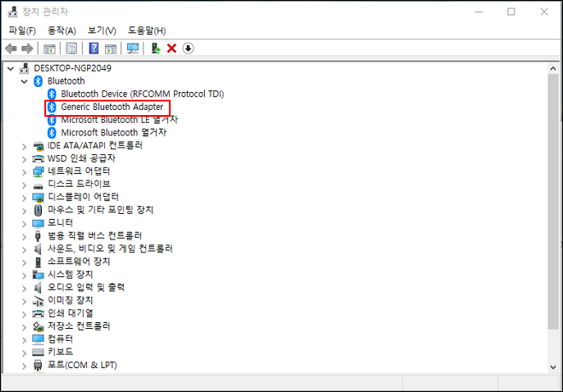Open the Properties toolbar icon
Image resolution: width=563 pixels, height=392 pixels.
tap(71, 49)
